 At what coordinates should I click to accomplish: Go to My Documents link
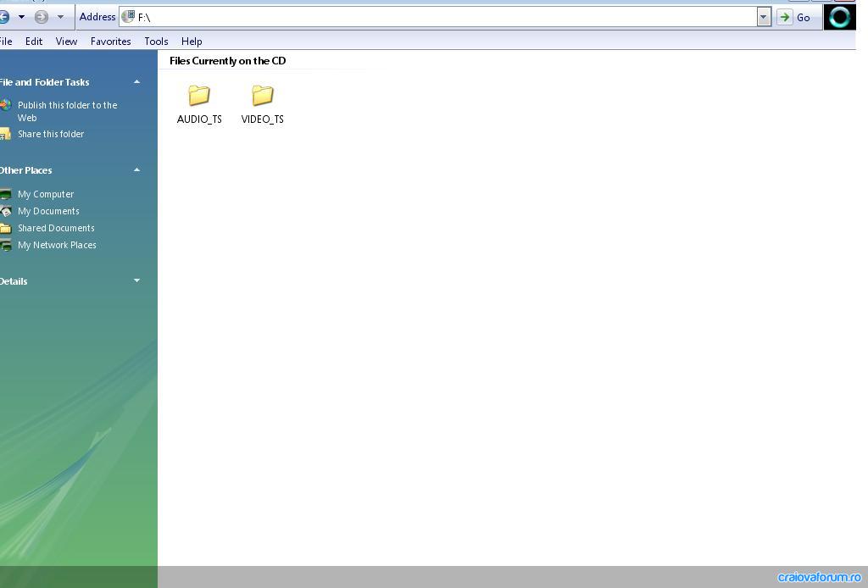pos(48,211)
